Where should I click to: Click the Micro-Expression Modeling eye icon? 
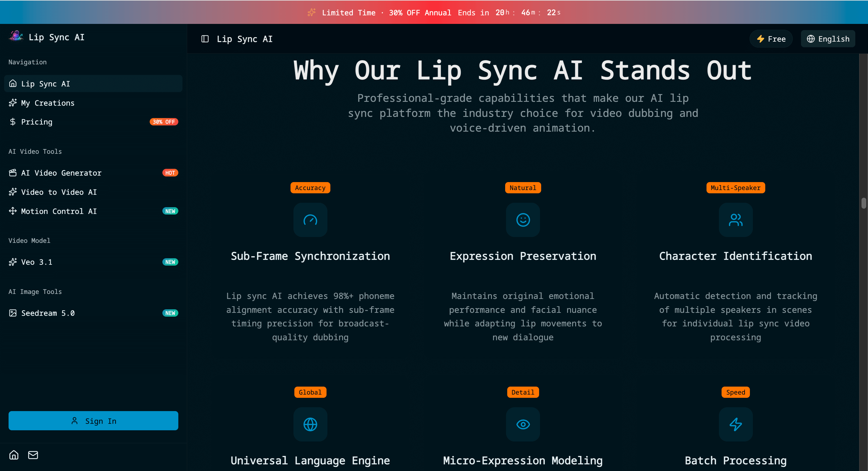pyautogui.click(x=523, y=424)
